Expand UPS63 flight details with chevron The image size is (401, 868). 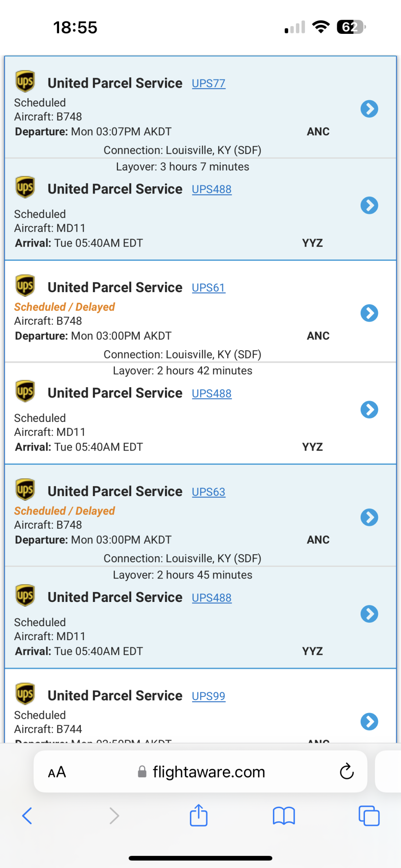coord(369,517)
